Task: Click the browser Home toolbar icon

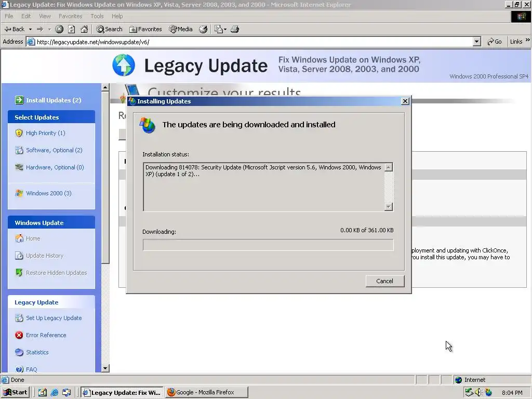Action: pos(84,29)
